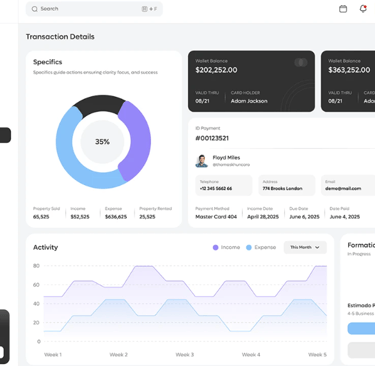The height and width of the screenshot is (366, 375).
Task: Click Property Rented value 25,525
Action: [147, 217]
